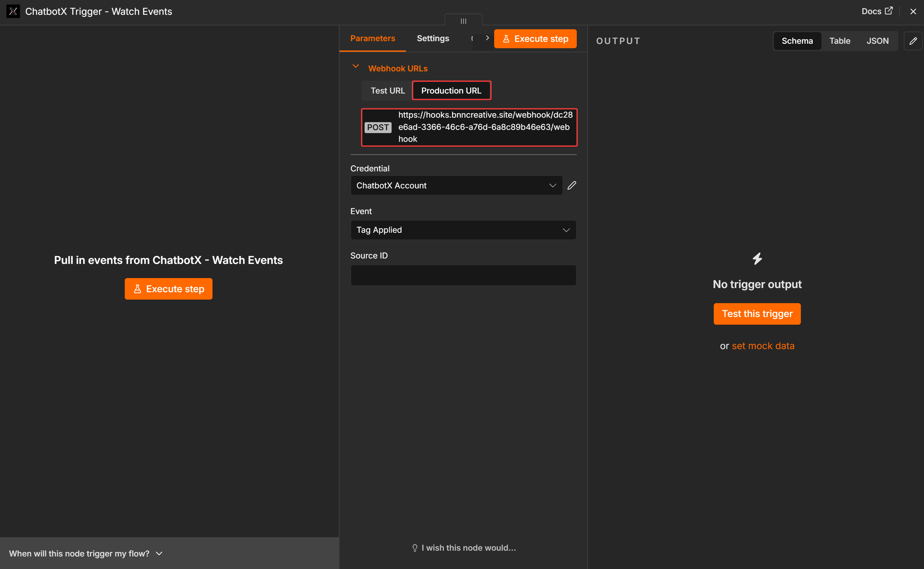Click the Webhook URLs heading text
Image resolution: width=924 pixels, height=569 pixels.
(x=398, y=68)
